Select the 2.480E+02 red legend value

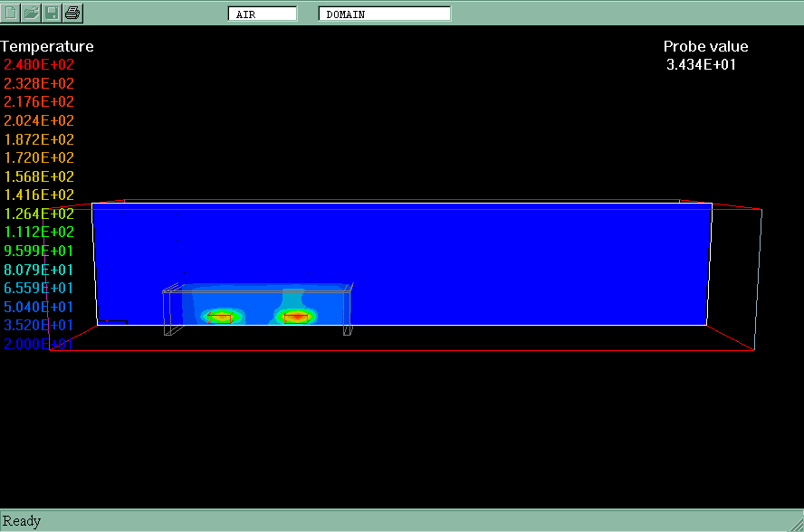[x=39, y=65]
